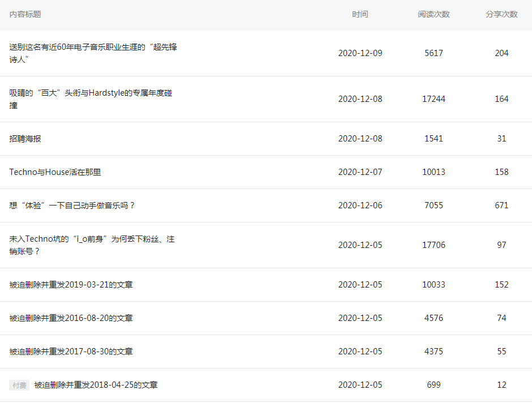Open the 招聘海报 article
This screenshot has height=407, width=532.
(25, 139)
